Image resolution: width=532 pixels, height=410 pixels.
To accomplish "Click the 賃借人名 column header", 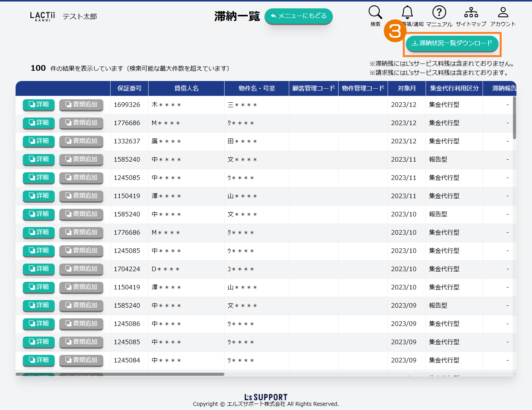I will [x=186, y=88].
